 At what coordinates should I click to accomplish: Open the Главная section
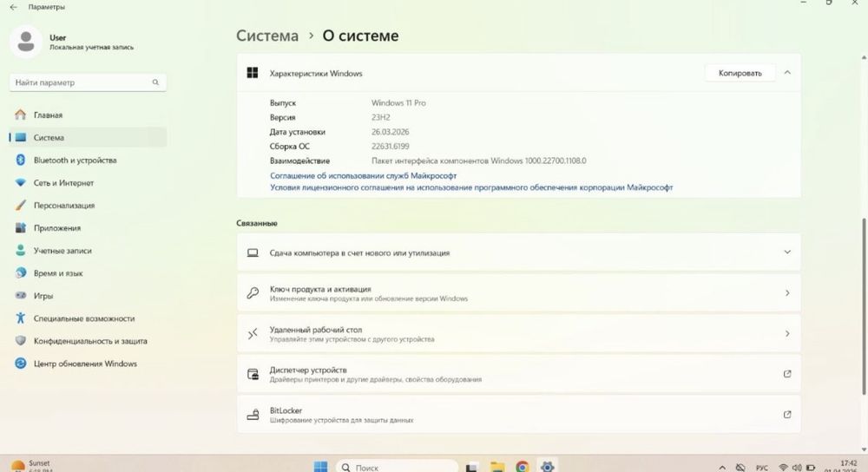point(88,115)
